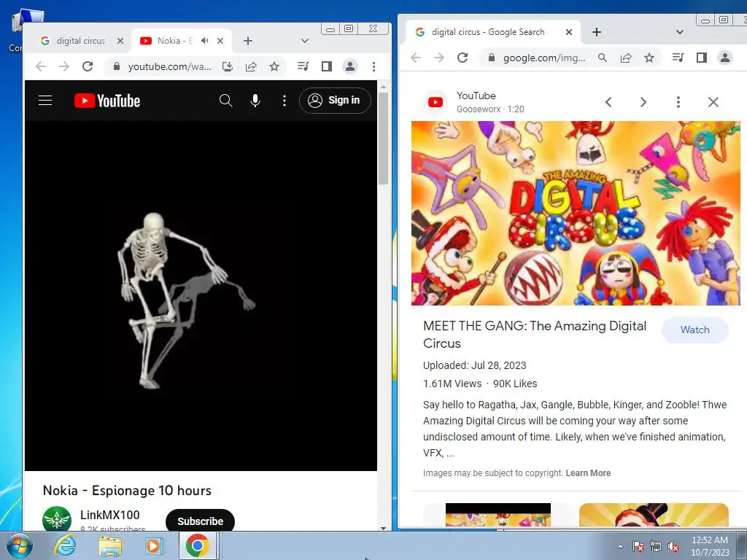The width and height of the screenshot is (747, 560).
Task: Bookmark the Google search page
Action: pyautogui.click(x=649, y=58)
